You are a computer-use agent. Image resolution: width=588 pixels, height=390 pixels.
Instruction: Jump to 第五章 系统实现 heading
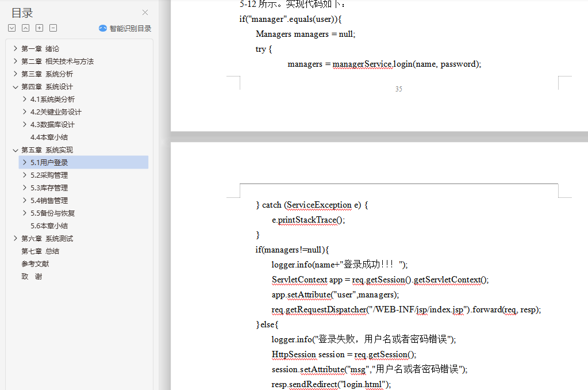tap(47, 150)
